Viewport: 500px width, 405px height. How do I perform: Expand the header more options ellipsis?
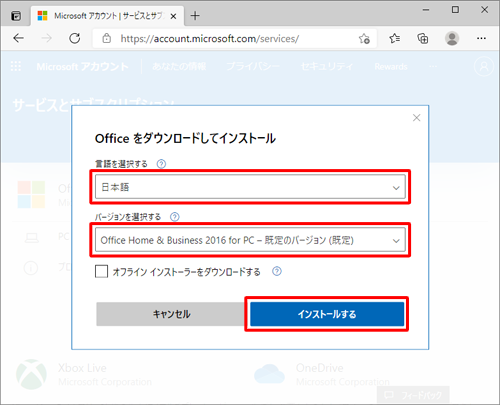coord(433,67)
